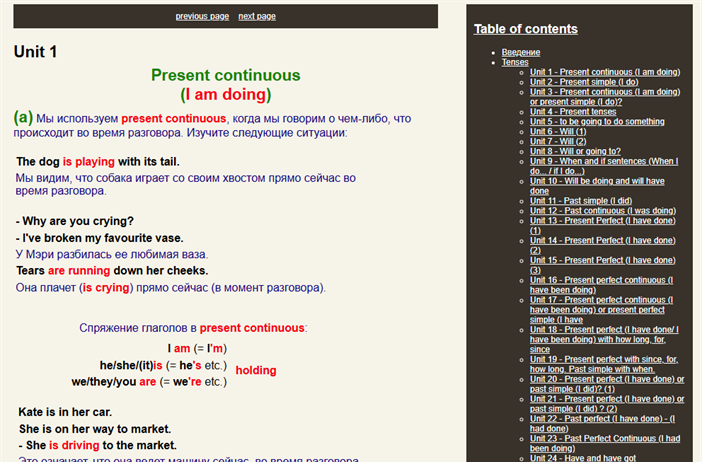Click the conjugation line I am (= I'm)
Viewport: 702px width, 462px height.
(x=197, y=348)
